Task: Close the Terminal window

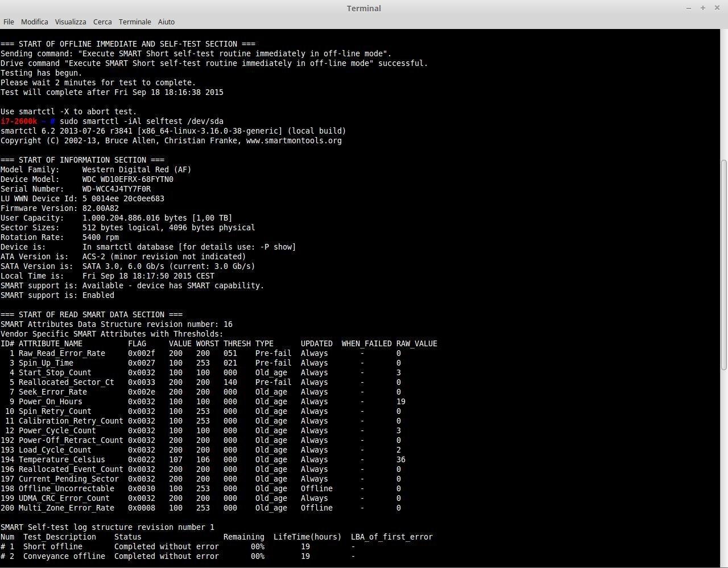Action: tap(717, 8)
